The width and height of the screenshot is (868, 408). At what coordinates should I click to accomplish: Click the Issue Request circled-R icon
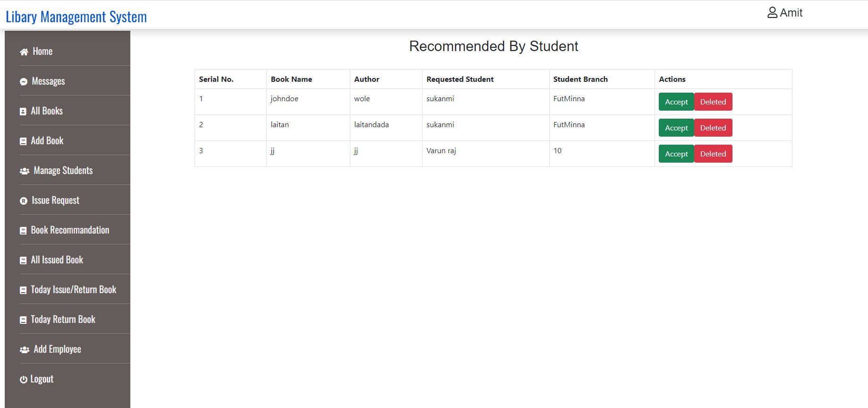pos(23,200)
